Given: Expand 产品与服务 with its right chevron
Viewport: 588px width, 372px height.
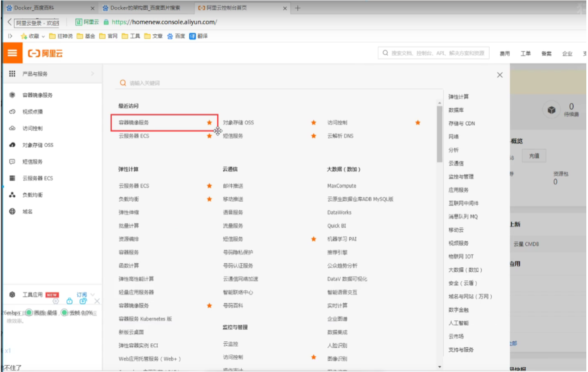Looking at the screenshot, I should (x=93, y=74).
